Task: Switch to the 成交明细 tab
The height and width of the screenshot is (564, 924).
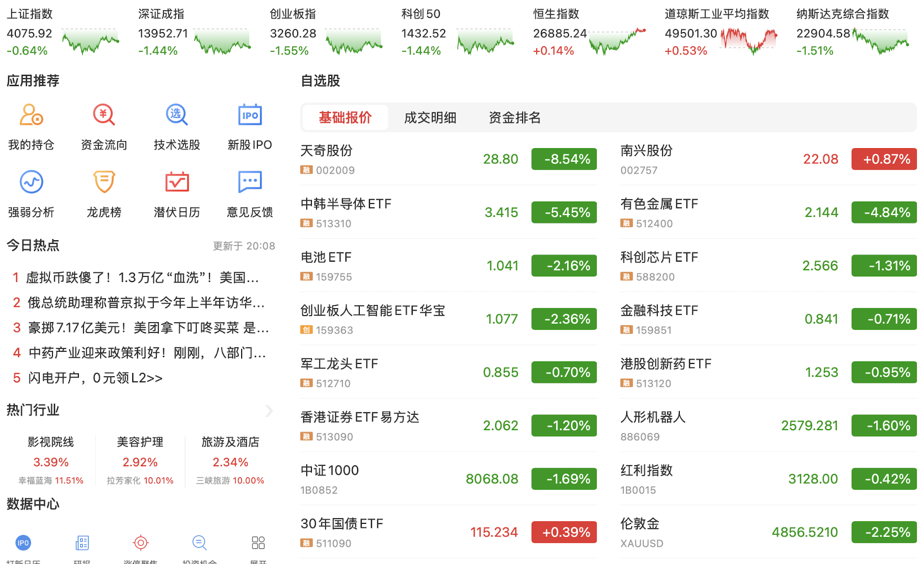Action: (430, 118)
